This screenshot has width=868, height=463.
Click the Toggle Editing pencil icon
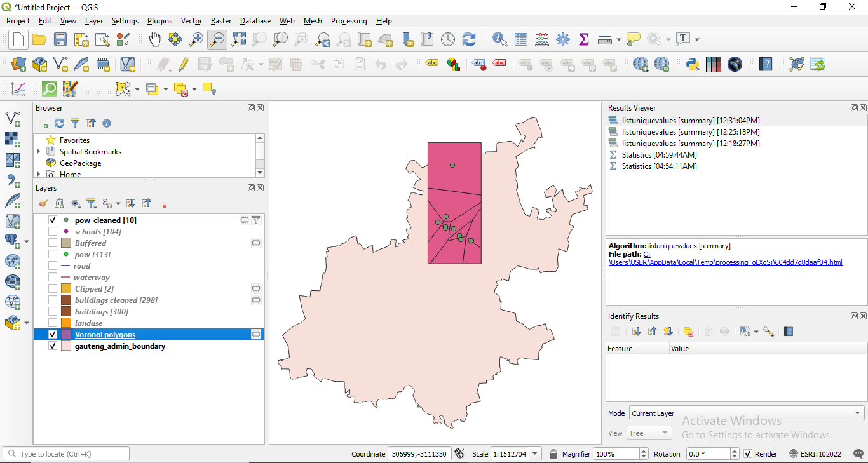point(184,64)
